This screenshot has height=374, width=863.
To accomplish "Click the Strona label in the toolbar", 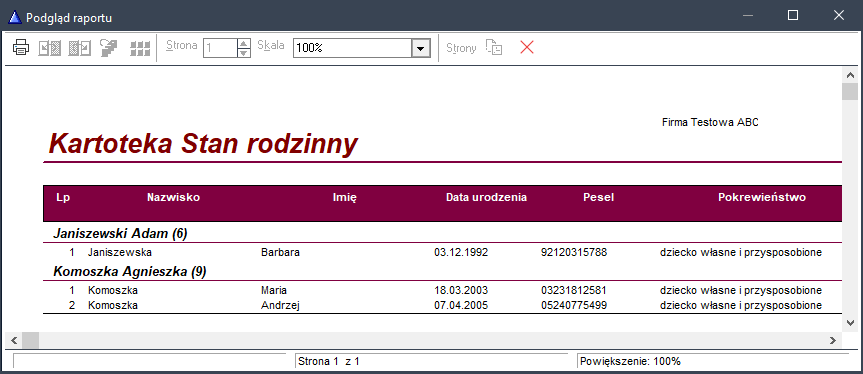I will pos(181,46).
